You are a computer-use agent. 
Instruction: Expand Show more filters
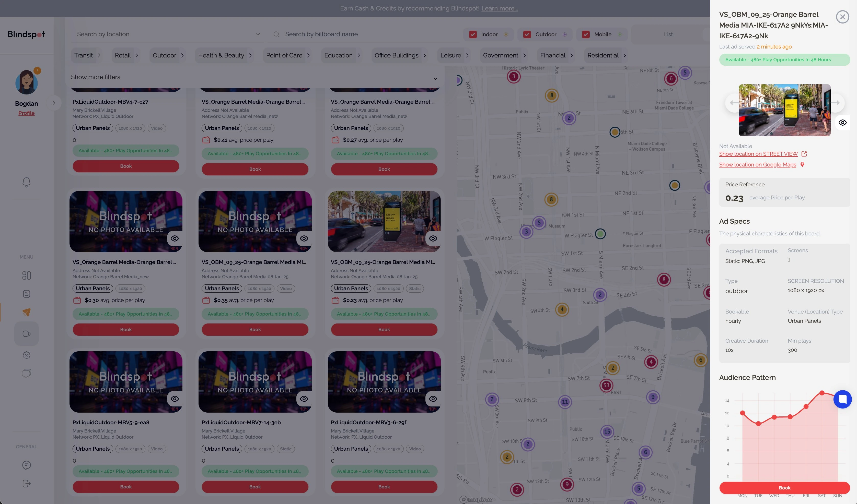pos(254,77)
